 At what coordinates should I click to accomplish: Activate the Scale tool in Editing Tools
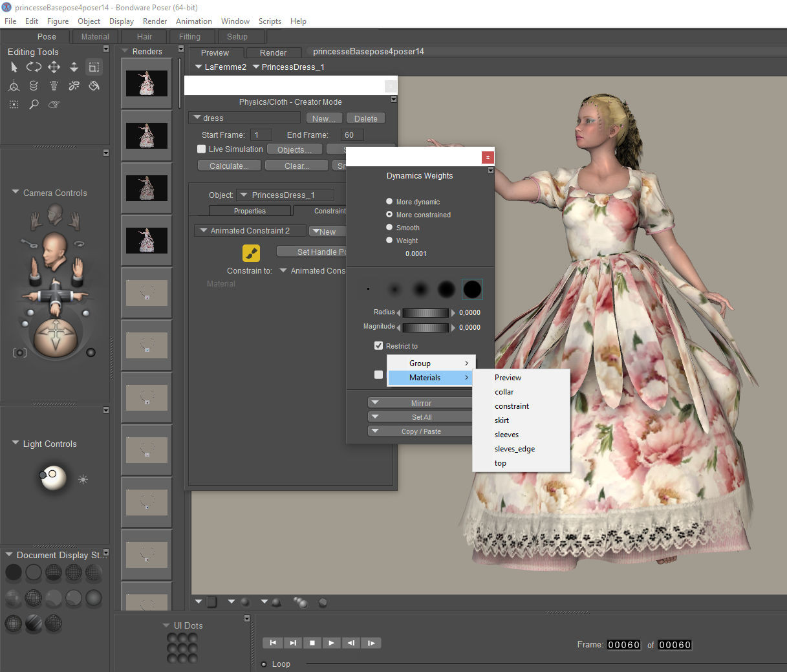[x=94, y=67]
